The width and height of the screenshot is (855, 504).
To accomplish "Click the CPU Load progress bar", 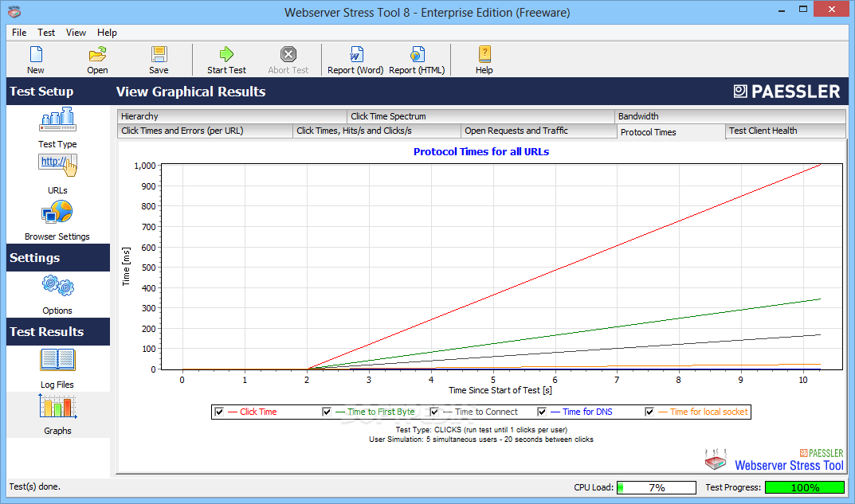I will [x=657, y=487].
